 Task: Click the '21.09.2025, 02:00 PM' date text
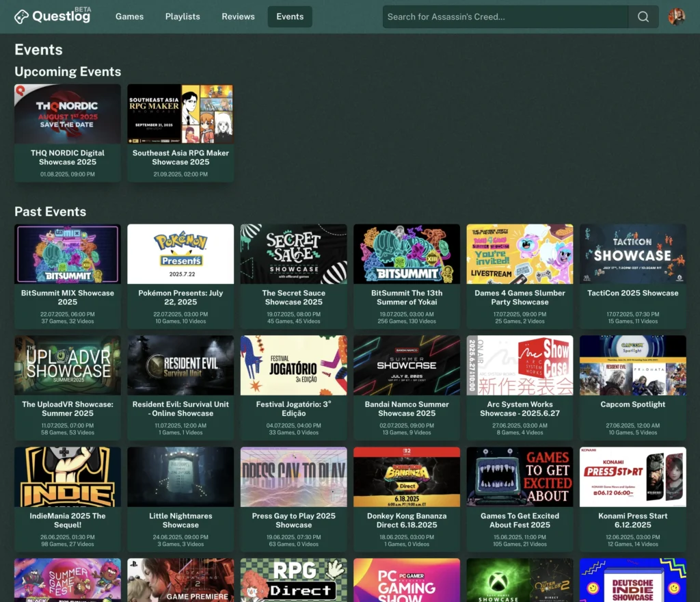point(180,174)
